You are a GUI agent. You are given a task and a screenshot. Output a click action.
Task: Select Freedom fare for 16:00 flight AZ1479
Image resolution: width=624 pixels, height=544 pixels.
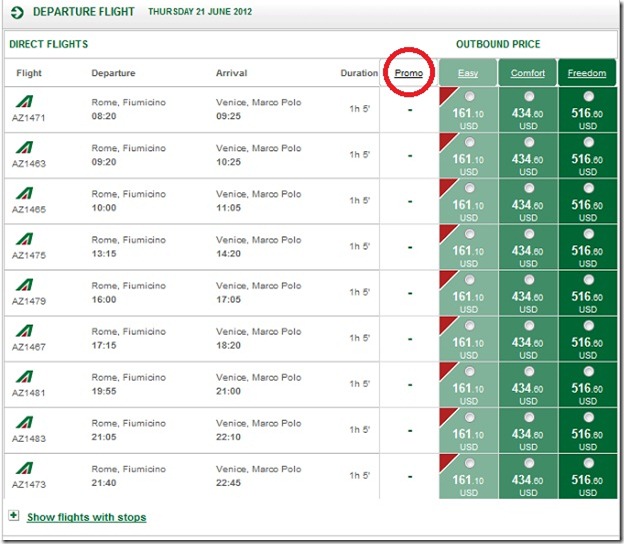pyautogui.click(x=589, y=280)
